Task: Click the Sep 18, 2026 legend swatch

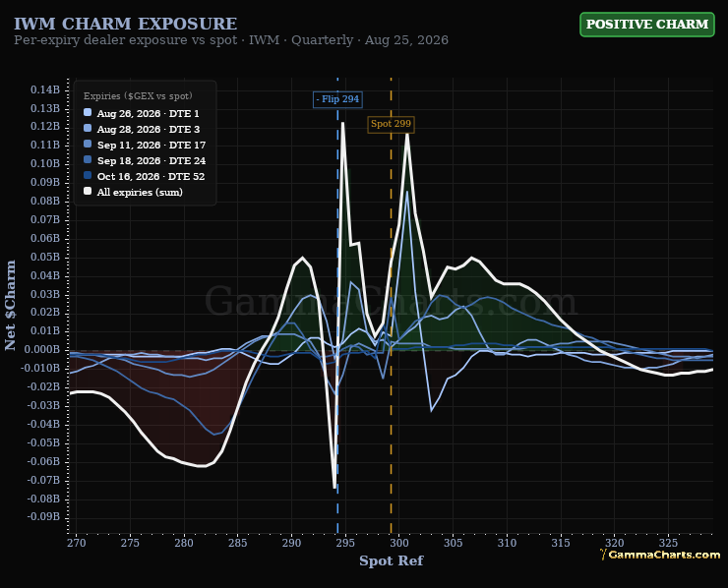Action: (88, 160)
